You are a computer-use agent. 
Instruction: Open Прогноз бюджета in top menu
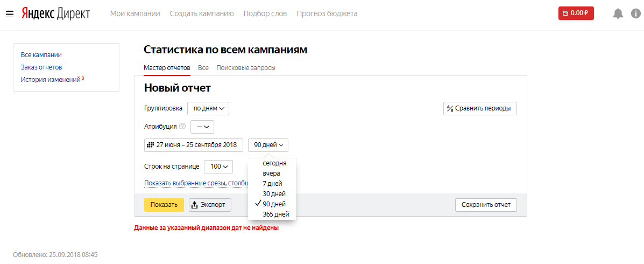click(327, 13)
